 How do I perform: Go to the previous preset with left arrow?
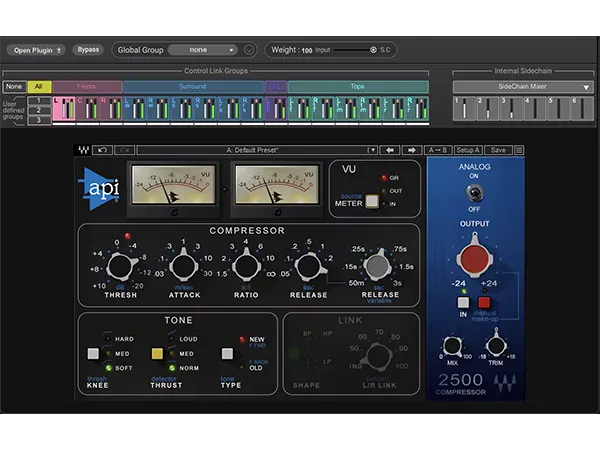click(x=391, y=150)
